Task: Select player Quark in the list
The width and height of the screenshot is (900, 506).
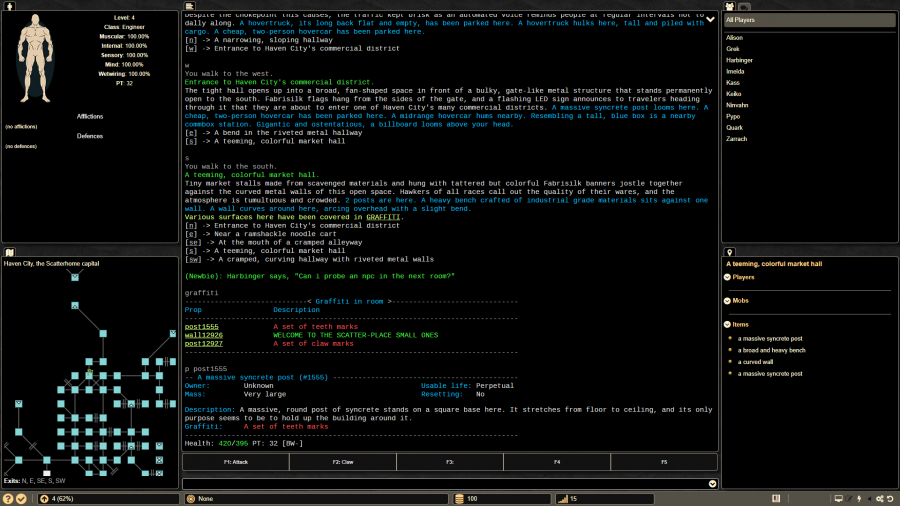Action: [x=734, y=128]
